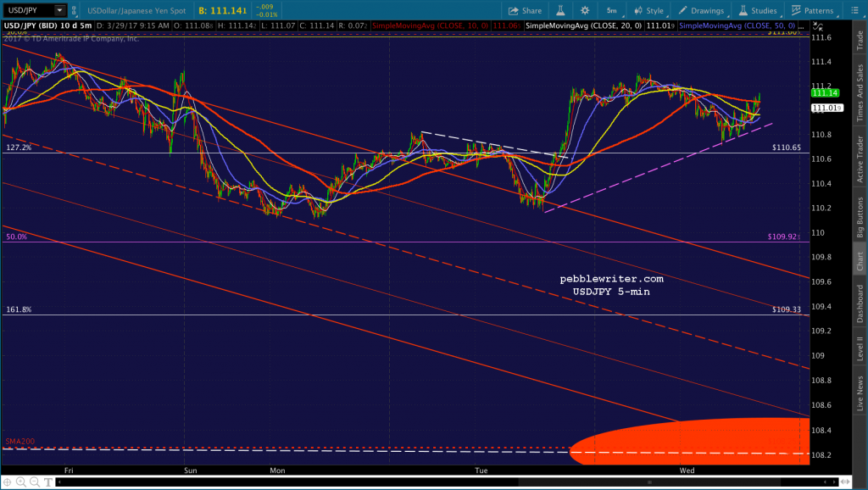This screenshot has height=490, width=868.
Task: Open the Patterns menu
Action: (x=813, y=10)
